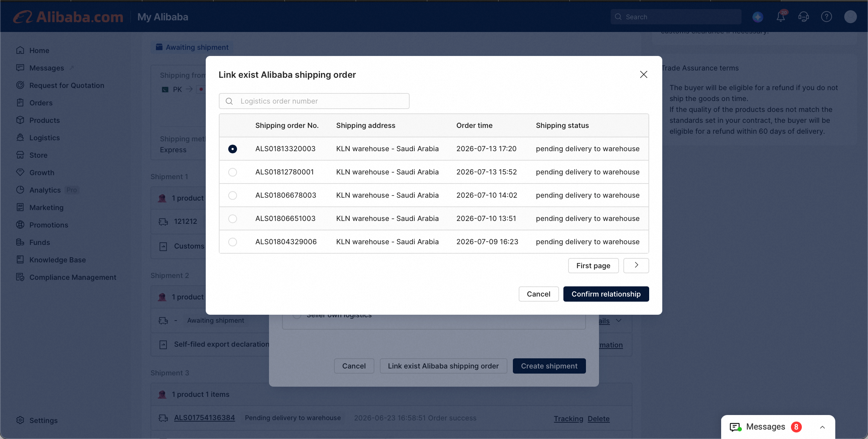Open Orders in the sidebar
868x439 pixels.
coord(41,103)
